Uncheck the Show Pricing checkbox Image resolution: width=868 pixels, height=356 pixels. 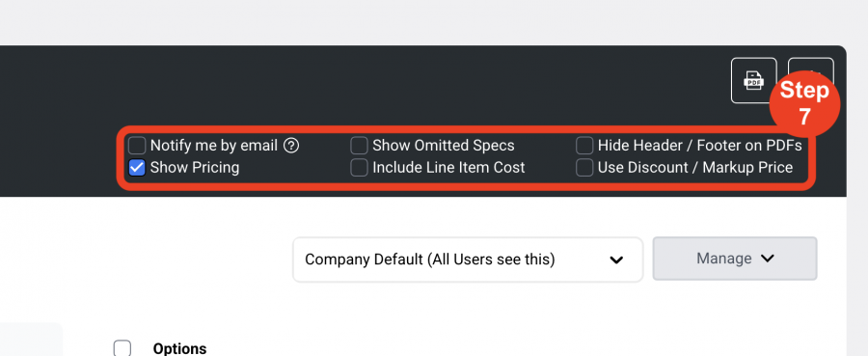coord(137,168)
